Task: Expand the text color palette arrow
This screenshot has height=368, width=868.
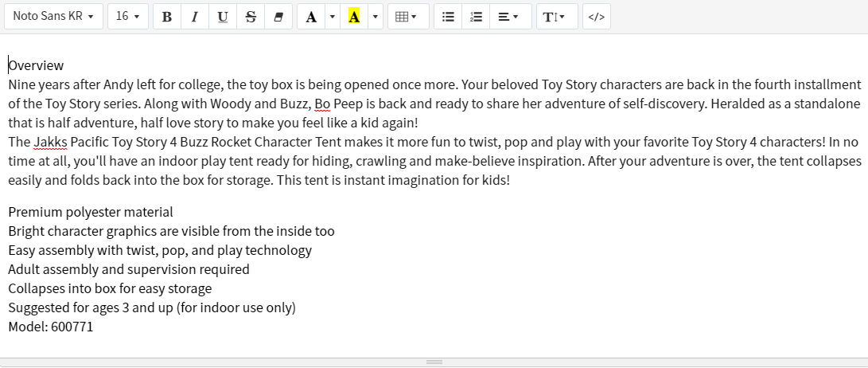Action: pos(332,16)
